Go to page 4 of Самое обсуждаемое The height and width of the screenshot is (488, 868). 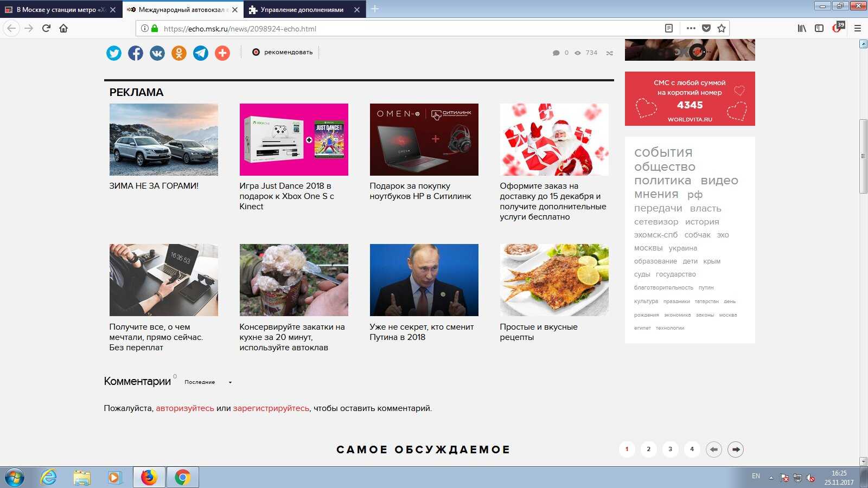(x=692, y=450)
